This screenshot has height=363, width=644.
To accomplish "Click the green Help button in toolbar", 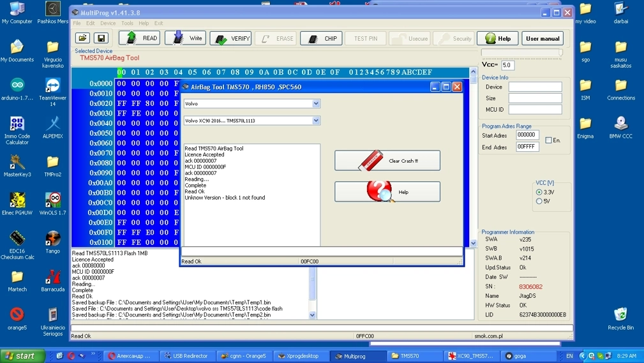I will (x=497, y=38).
